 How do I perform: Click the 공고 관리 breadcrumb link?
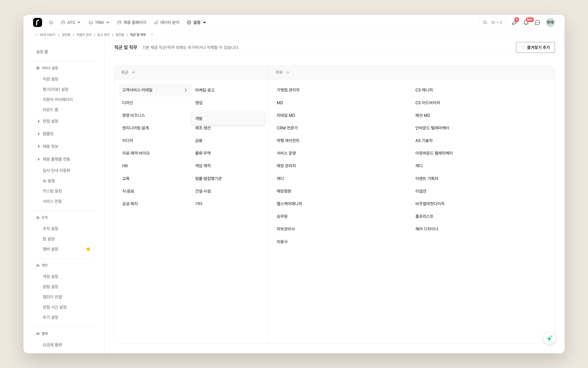104,35
